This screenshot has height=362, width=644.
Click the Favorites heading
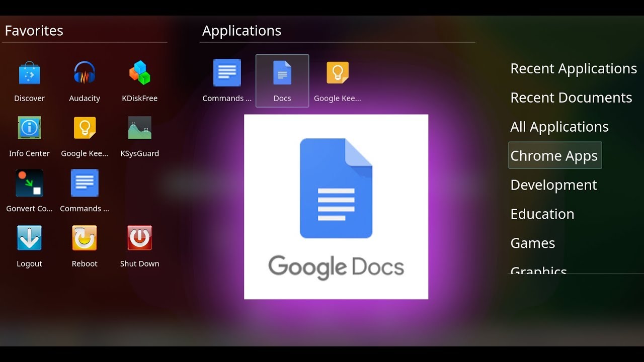click(x=34, y=31)
